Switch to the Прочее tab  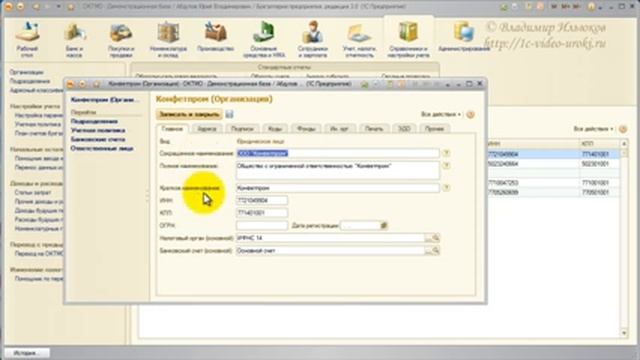click(434, 129)
